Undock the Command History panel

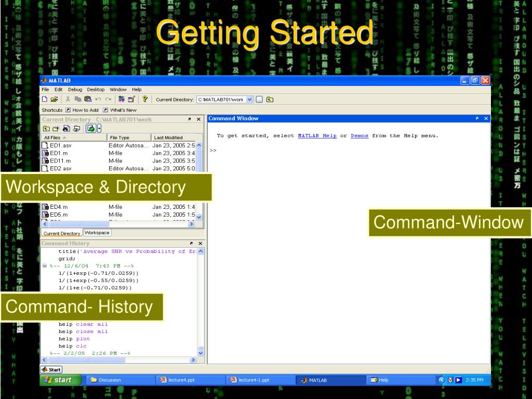(x=191, y=243)
